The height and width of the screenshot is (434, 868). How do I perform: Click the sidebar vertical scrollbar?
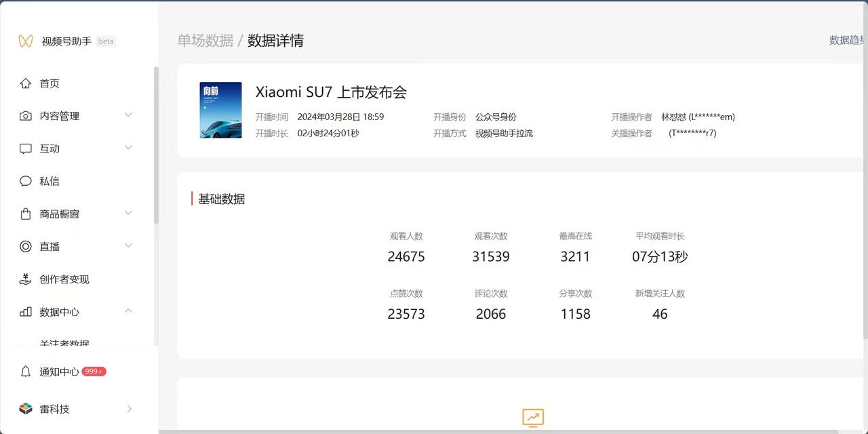156,145
